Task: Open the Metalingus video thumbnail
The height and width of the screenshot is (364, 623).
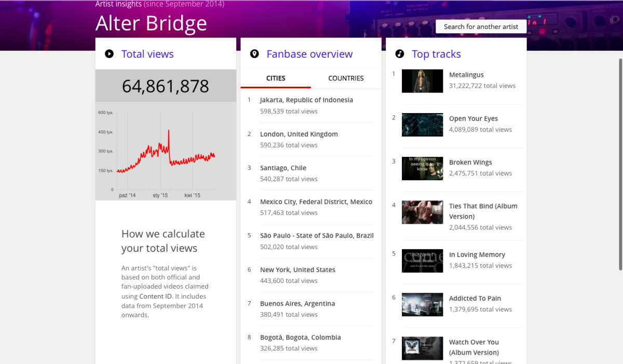Action: [422, 81]
